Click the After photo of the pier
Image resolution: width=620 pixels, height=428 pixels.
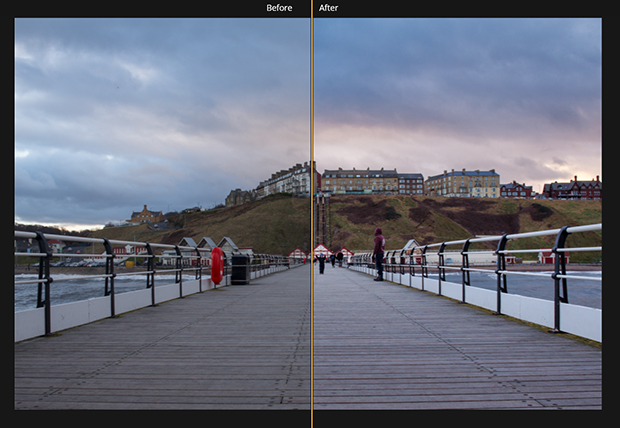pos(457,214)
